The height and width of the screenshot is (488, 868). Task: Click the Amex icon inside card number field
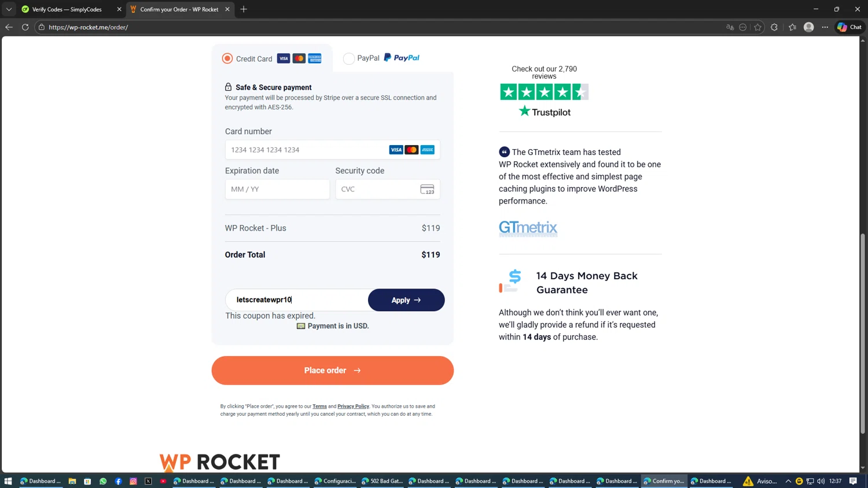428,150
